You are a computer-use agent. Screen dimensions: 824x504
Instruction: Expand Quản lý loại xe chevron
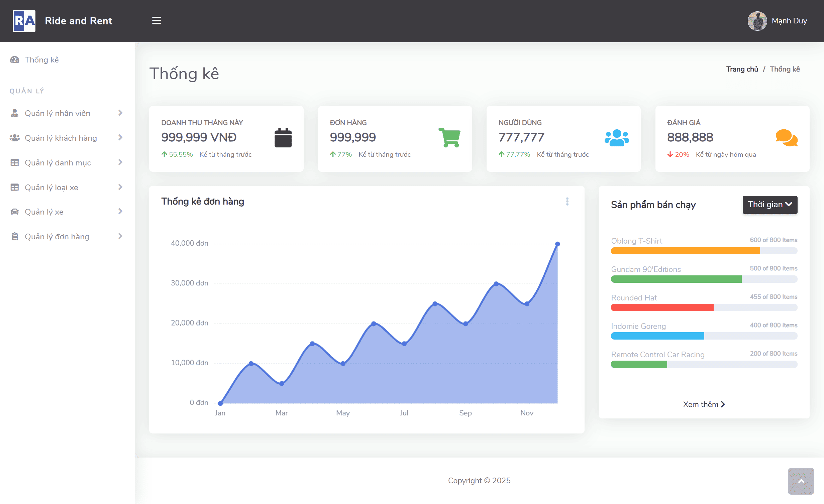(x=120, y=187)
